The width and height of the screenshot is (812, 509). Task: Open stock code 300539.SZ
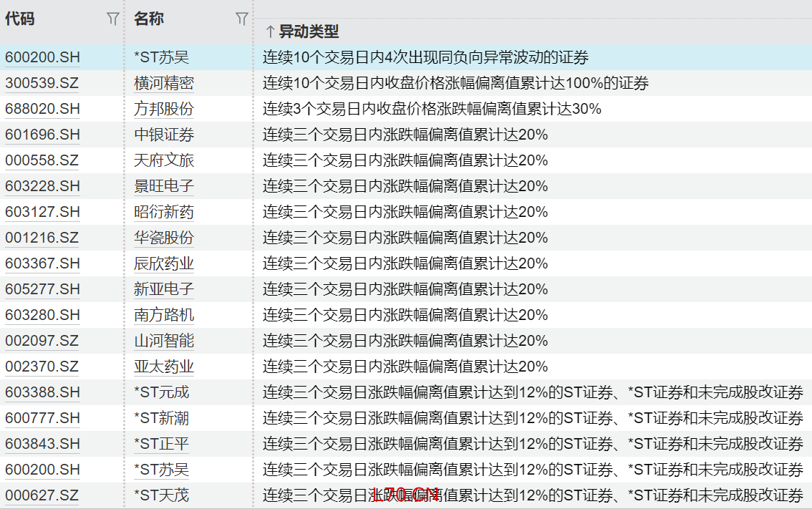42,84
